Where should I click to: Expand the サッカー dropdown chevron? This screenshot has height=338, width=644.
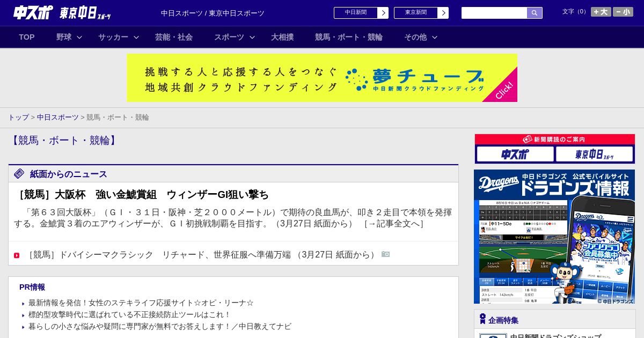pyautogui.click(x=136, y=37)
